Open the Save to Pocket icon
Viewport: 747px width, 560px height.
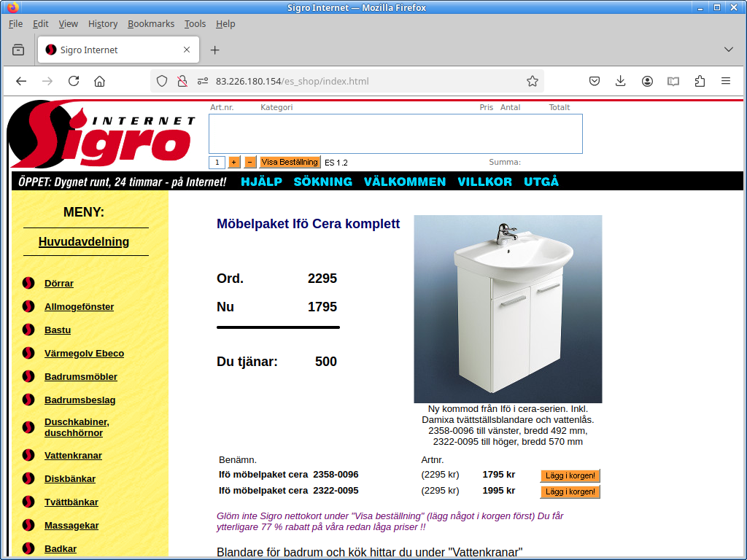pos(594,81)
